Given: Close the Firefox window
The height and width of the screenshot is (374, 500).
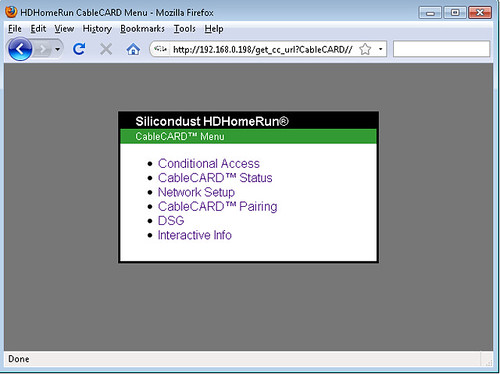Looking at the screenshot, I should [x=480, y=13].
